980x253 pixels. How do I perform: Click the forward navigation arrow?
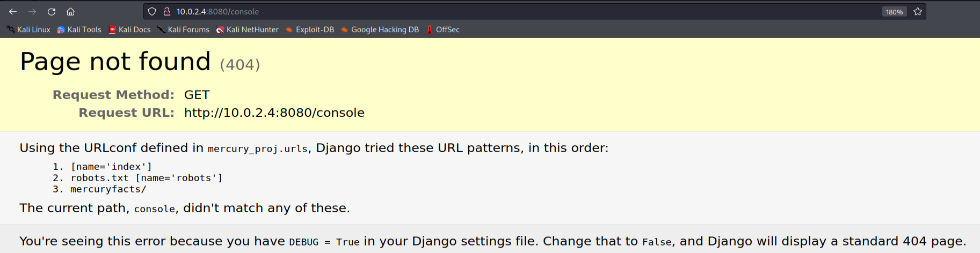tap(32, 11)
